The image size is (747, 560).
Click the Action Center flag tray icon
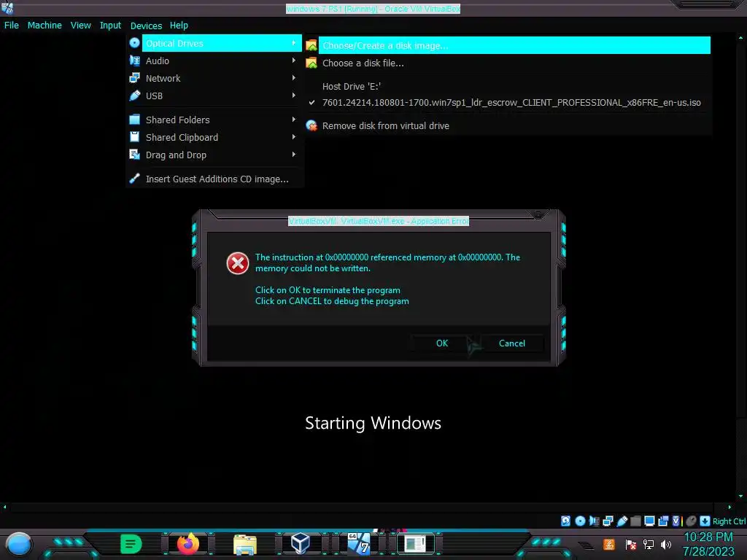(630, 544)
